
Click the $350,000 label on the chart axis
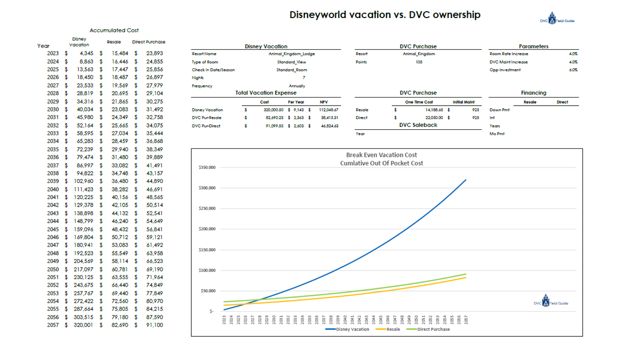(x=207, y=168)
